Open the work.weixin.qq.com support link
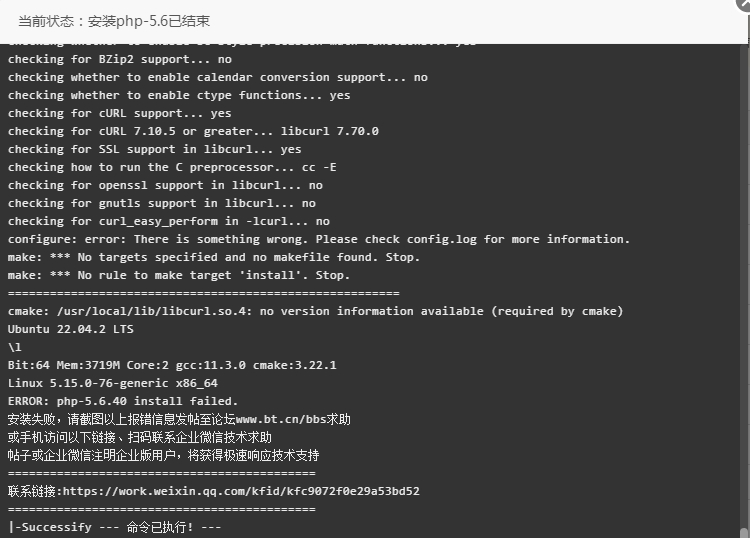 coord(241,491)
